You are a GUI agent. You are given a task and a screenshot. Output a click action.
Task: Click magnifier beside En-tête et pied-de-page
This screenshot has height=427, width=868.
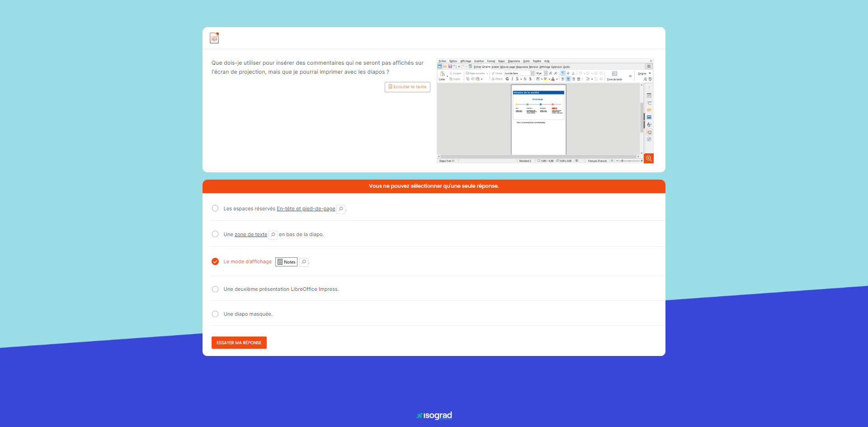pos(341,209)
